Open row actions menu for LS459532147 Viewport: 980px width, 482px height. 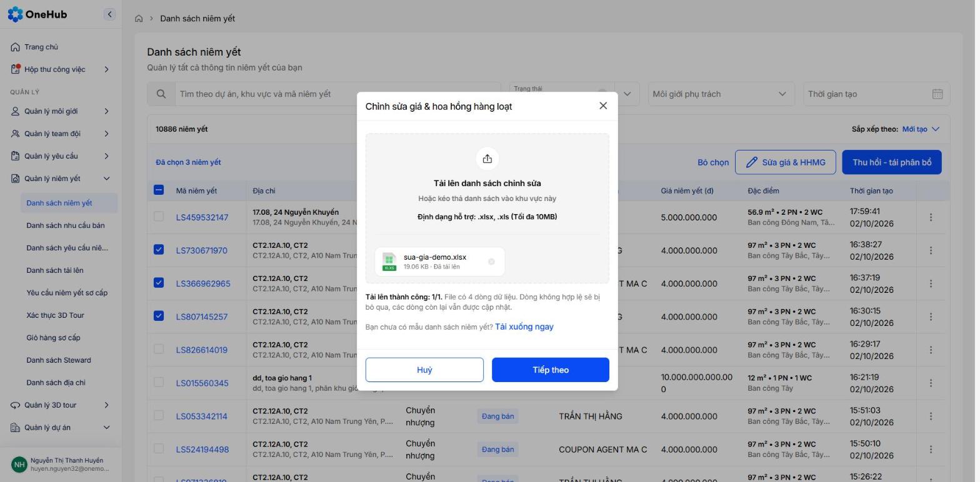[x=931, y=217]
